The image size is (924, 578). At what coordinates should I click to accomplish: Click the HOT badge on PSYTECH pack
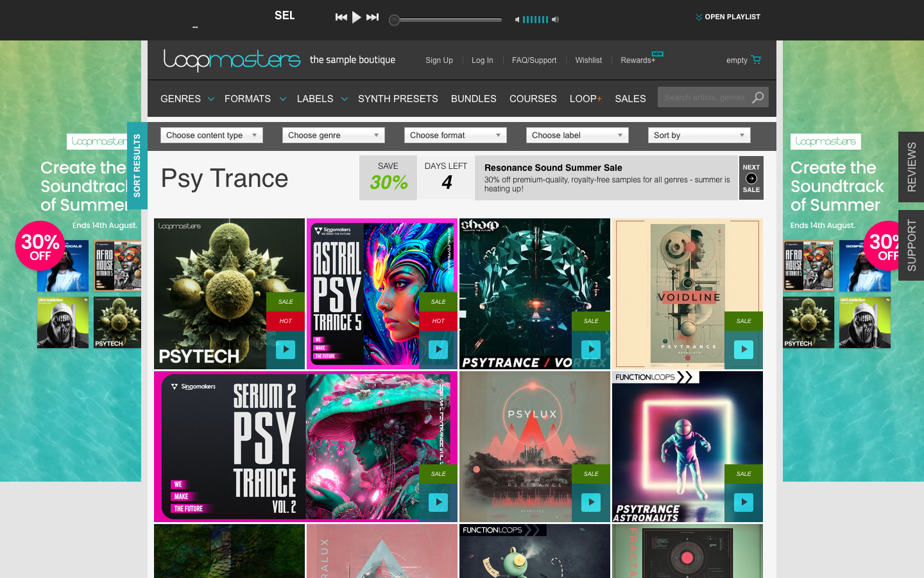[286, 321]
